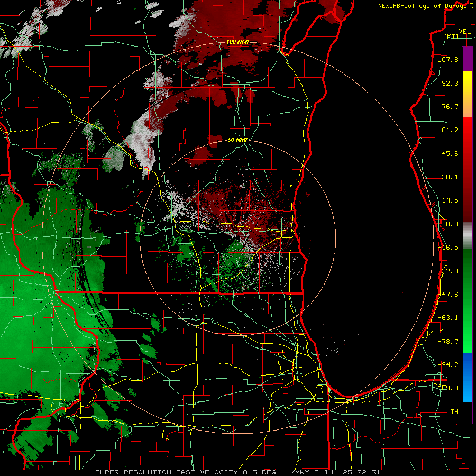Click the yellow segment of the velocity color bar
Viewport: 476px width, 476px height.
coord(467,83)
